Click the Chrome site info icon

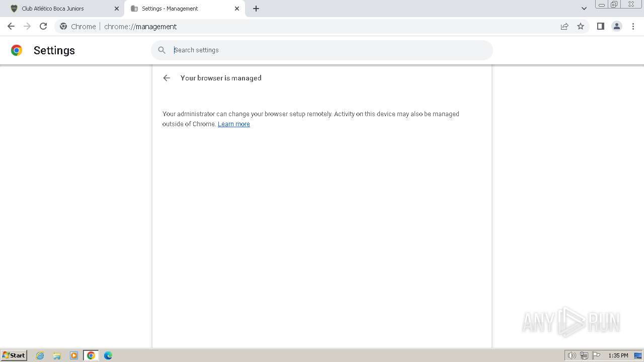[63, 27]
